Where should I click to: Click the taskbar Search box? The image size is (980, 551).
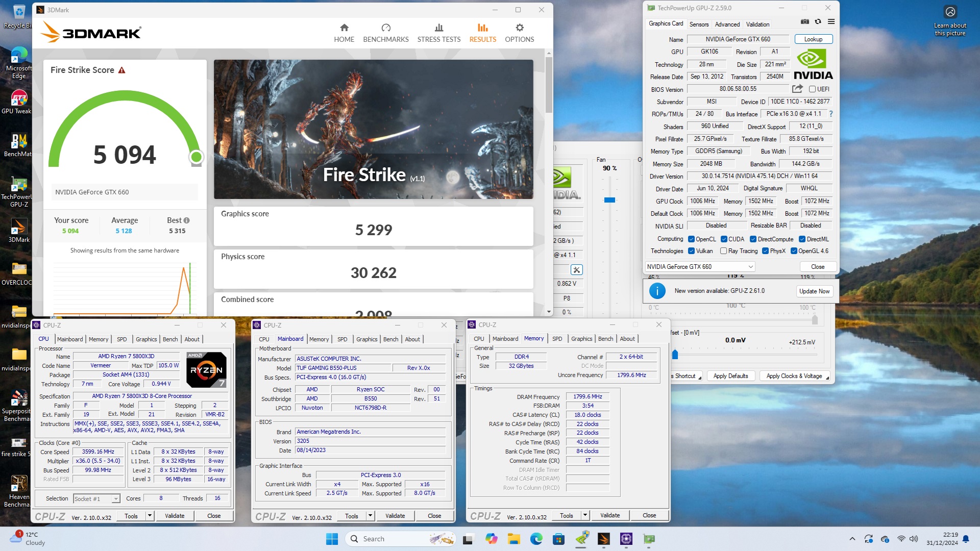pos(400,539)
